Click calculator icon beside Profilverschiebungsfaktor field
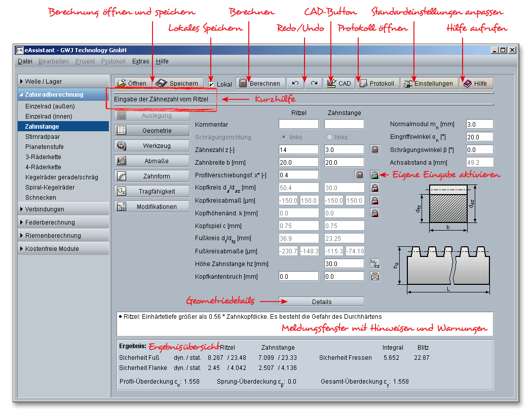 click(x=359, y=175)
